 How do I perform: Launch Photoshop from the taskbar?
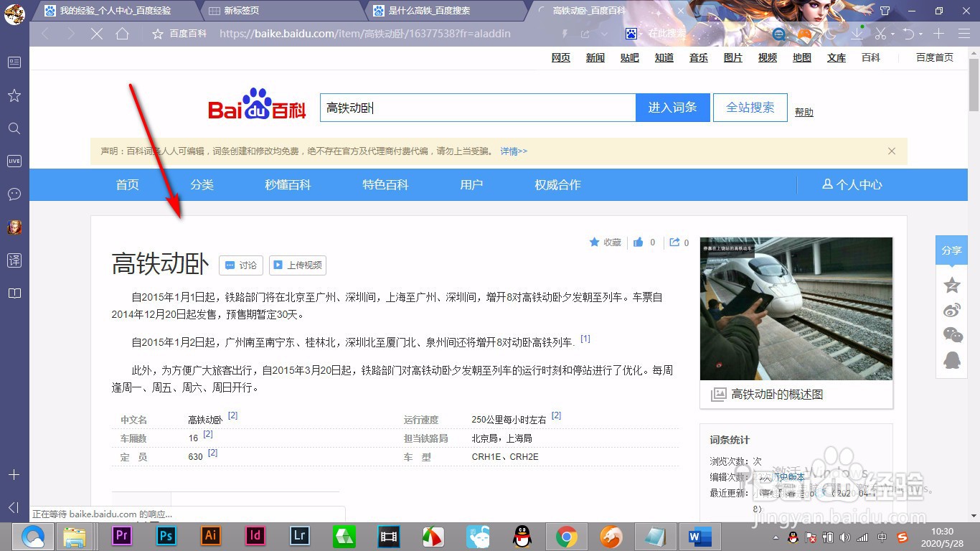coord(166,536)
